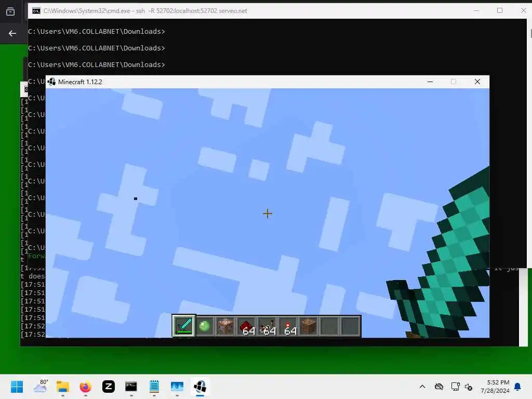532x399 pixels.
Task: Select the empty ninth hotbar slot
Action: click(351, 326)
